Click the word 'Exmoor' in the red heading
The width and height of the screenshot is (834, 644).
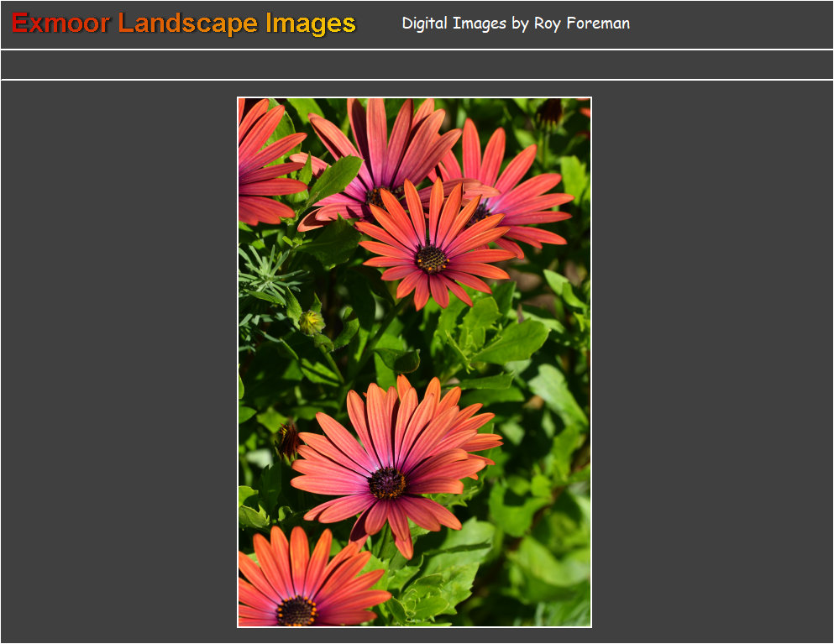pos(60,24)
